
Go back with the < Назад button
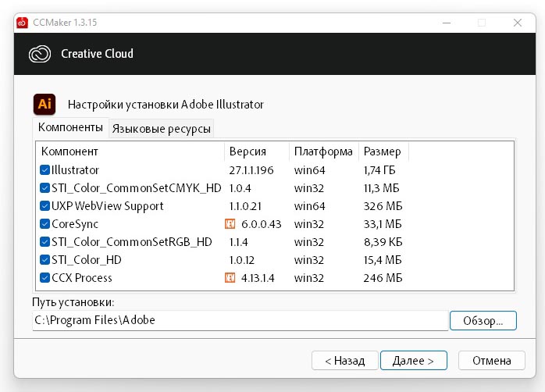pos(345,361)
